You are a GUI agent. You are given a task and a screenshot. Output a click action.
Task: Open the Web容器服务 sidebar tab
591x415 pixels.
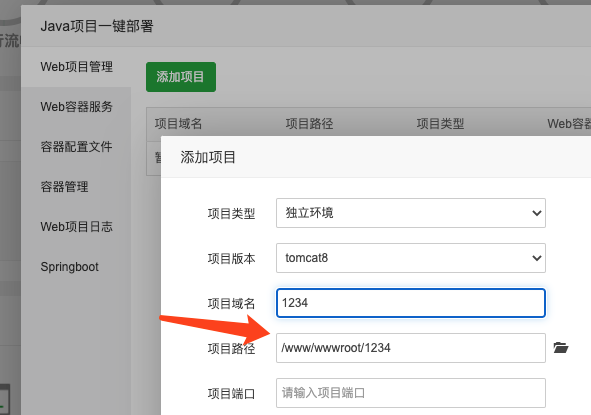(x=76, y=107)
